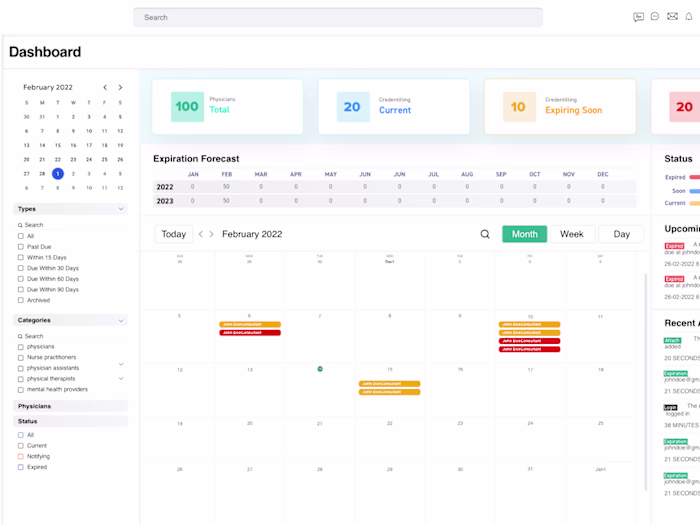
Task: Click 2022 FEB forecast value 50
Action: point(226,187)
